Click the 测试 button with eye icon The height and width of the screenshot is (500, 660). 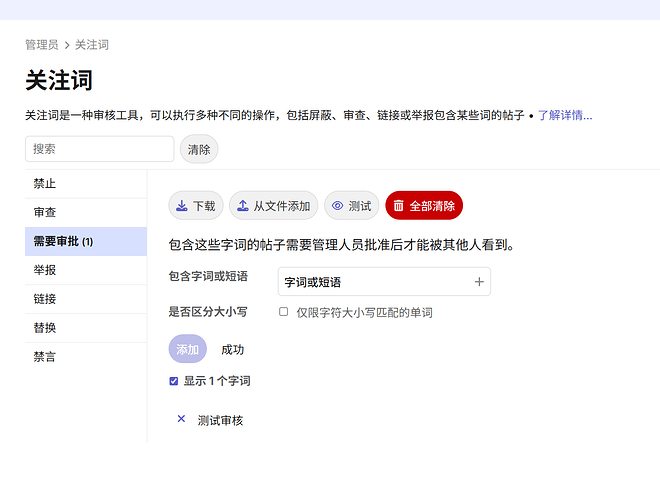pos(351,205)
